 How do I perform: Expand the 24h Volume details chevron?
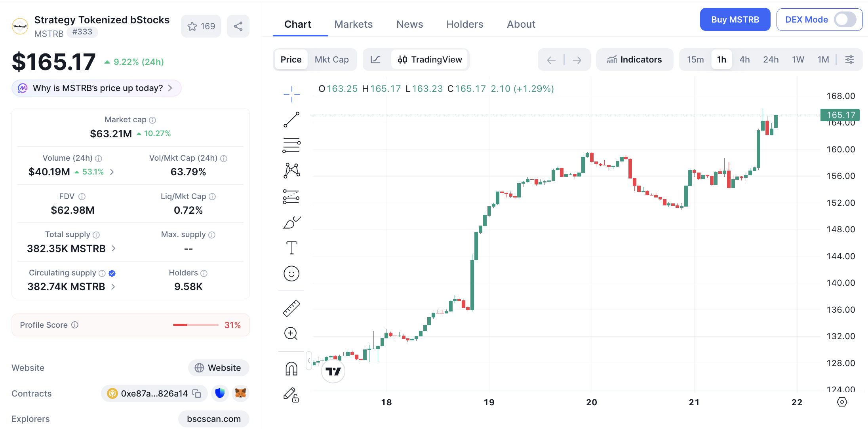[112, 172]
